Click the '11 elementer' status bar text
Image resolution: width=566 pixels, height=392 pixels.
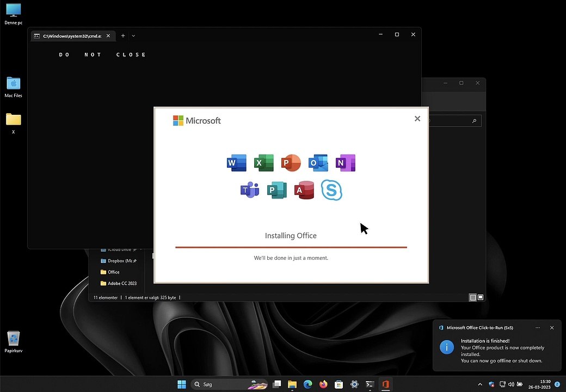106,298
